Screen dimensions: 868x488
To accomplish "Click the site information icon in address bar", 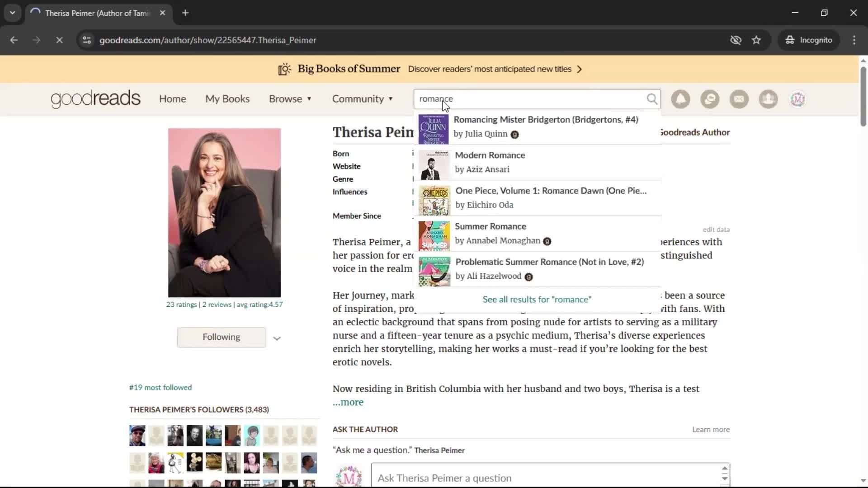I will click(87, 40).
